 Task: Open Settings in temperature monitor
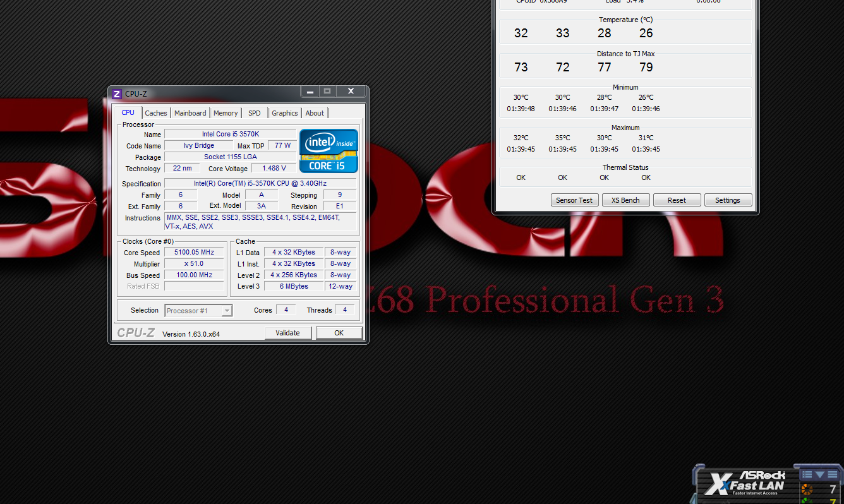click(728, 200)
